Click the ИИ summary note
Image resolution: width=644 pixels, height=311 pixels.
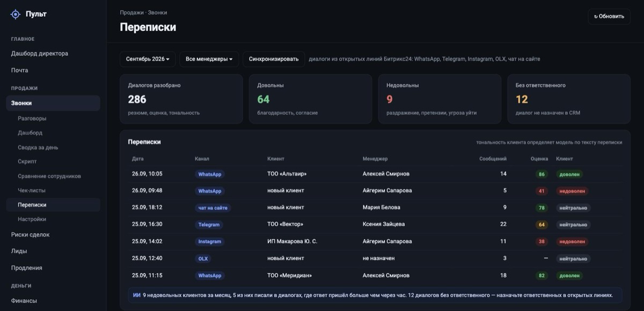[x=375, y=295]
